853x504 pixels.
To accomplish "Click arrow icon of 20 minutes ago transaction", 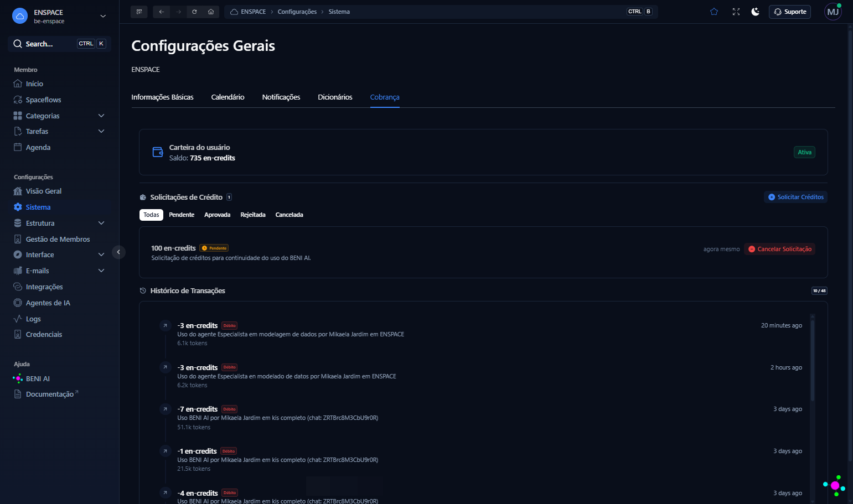I will [165, 325].
